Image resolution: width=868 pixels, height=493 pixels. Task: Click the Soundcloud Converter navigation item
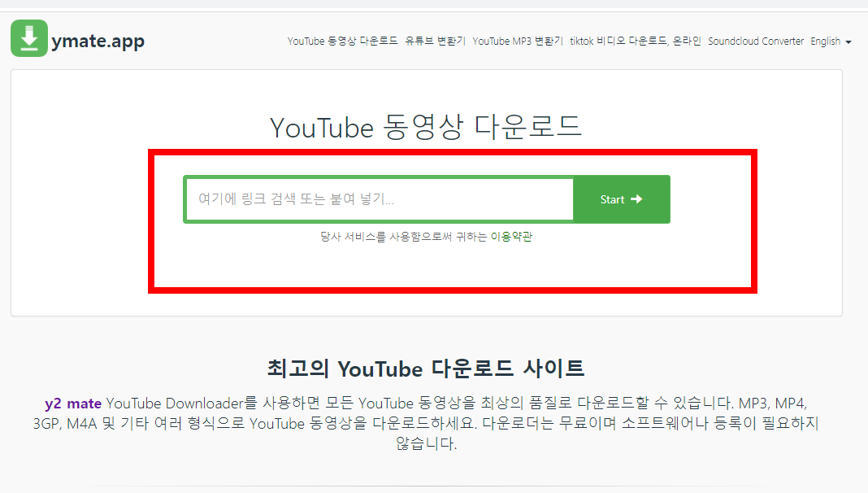coord(756,41)
